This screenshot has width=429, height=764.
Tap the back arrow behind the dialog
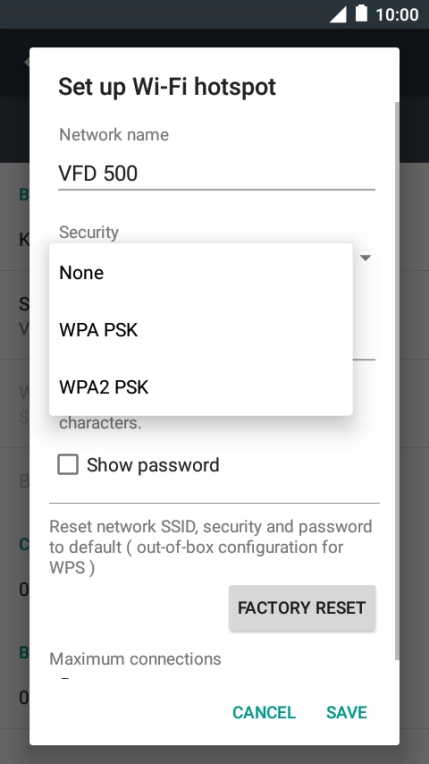(27, 62)
